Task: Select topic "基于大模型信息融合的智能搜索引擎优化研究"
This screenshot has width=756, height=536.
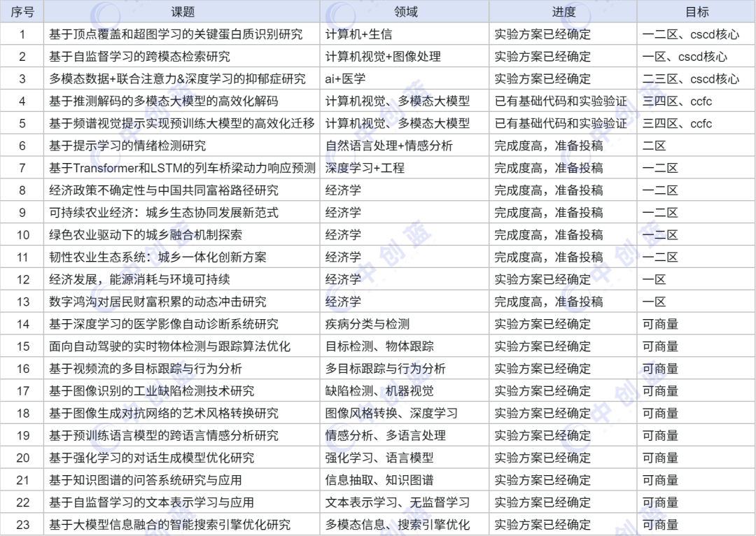Action: click(169, 524)
